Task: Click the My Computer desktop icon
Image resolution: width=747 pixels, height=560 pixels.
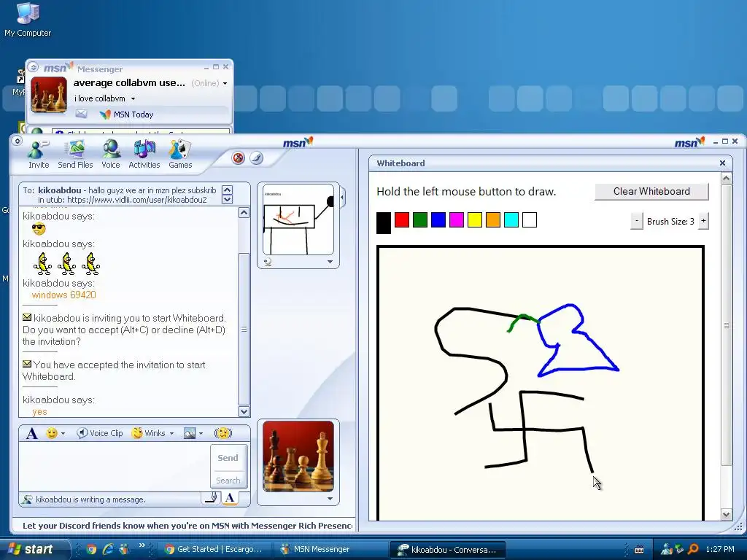Action: click(x=28, y=19)
